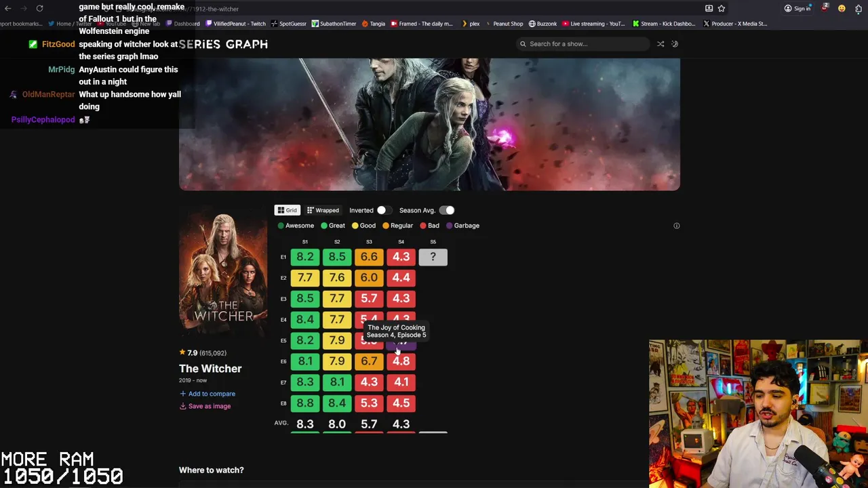Image resolution: width=868 pixels, height=488 pixels.
Task: Click the Good legend yellow dot
Action: coord(355,226)
